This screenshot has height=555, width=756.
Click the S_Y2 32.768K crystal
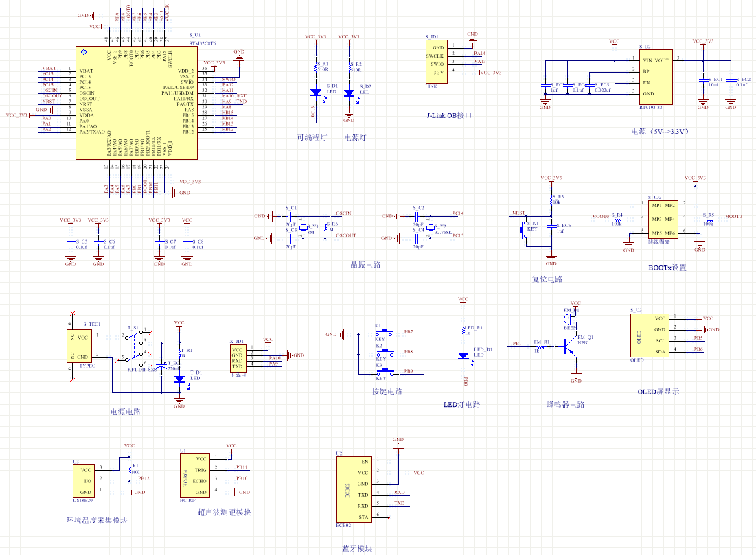pos(431,227)
